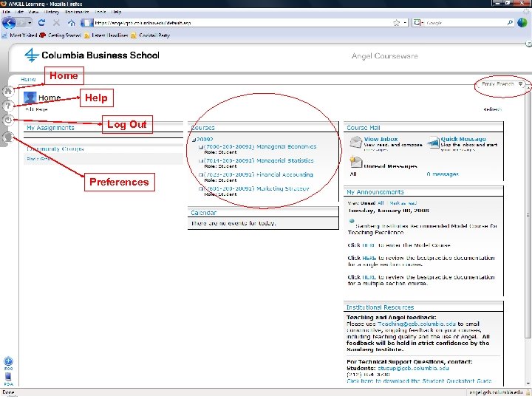Click the Quick Message link
Image resolution: width=532 pixels, height=399 pixels.
click(463, 139)
